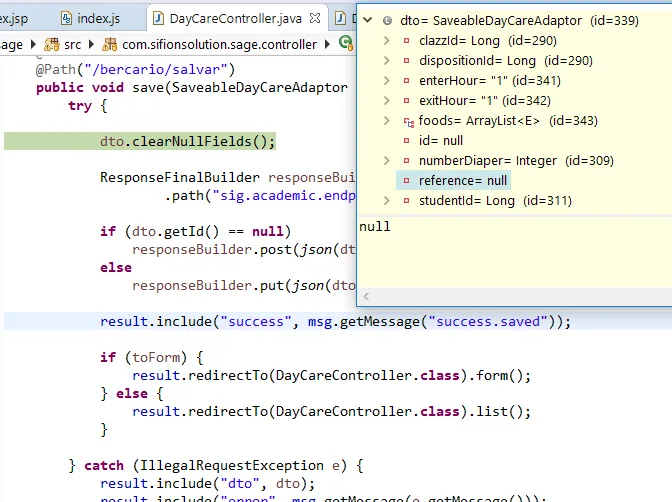
Task: Expand the exitHour field
Action: (387, 100)
